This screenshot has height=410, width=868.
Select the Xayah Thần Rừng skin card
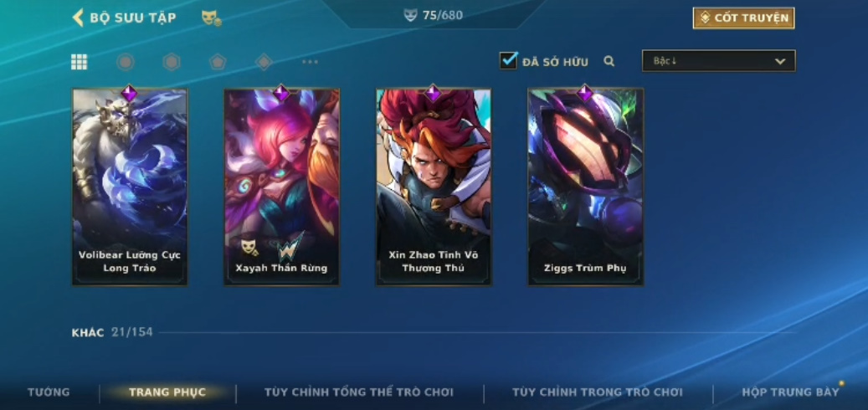[281, 187]
